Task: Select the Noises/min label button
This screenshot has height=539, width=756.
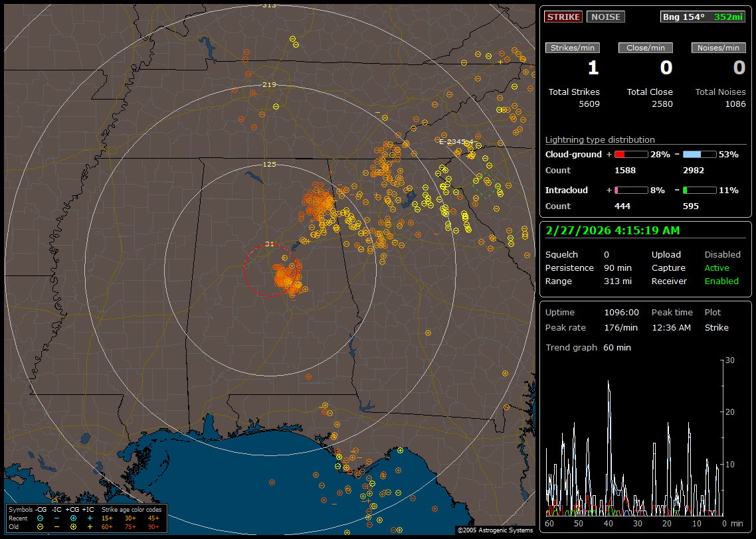Action: pos(718,48)
